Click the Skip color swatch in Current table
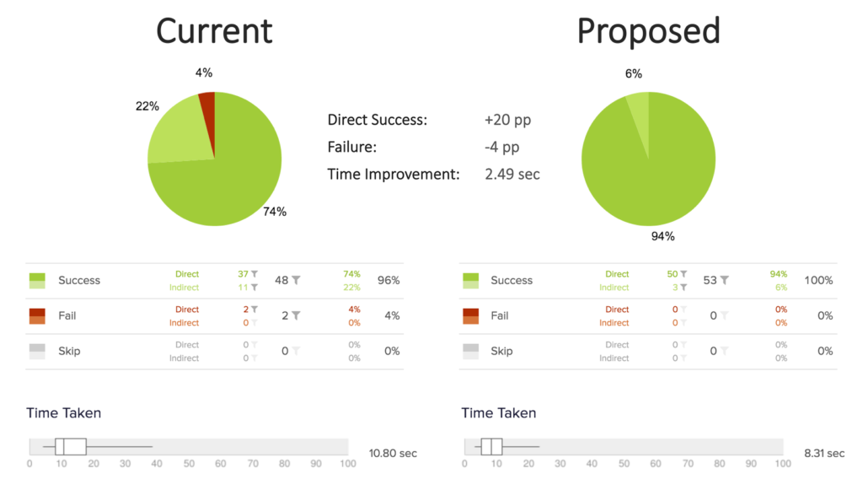 tap(37, 352)
